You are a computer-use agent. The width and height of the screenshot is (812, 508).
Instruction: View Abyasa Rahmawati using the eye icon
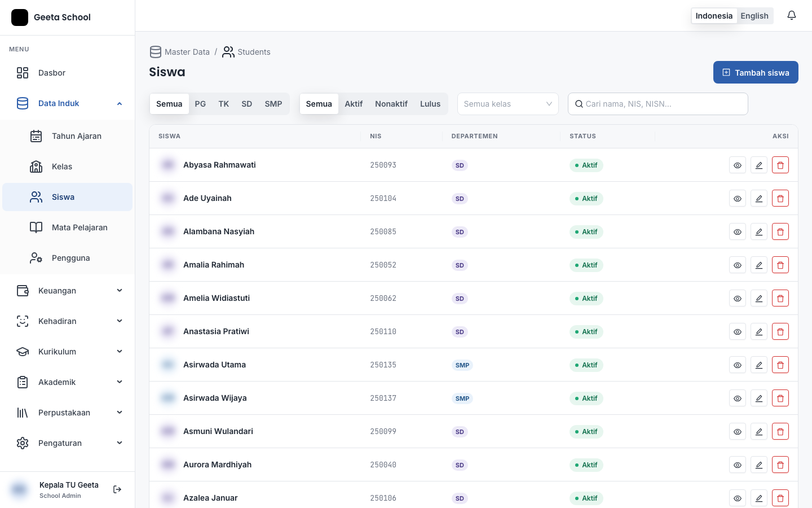click(x=738, y=165)
